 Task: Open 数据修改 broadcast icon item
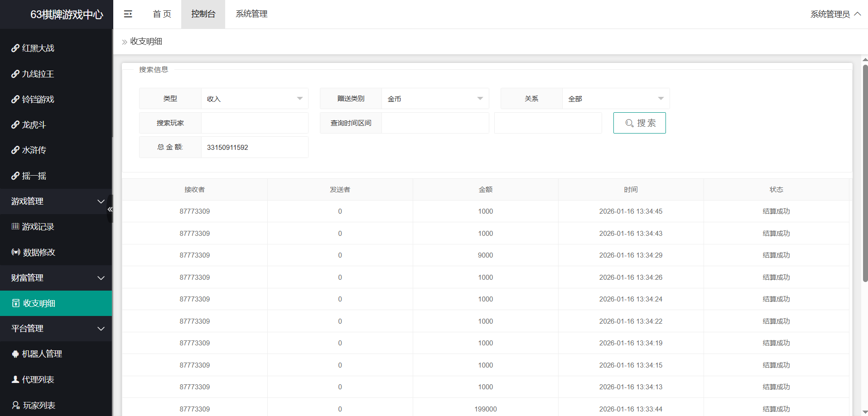click(x=16, y=252)
